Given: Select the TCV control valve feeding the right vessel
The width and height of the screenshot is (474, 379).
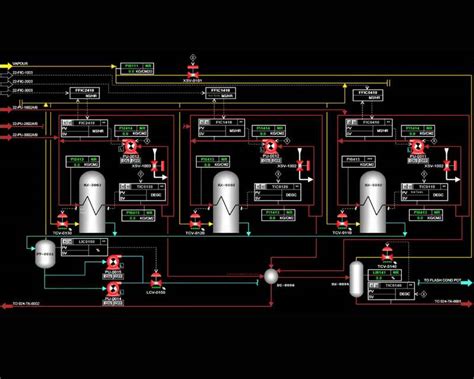Looking at the screenshot, I should click(342, 221).
